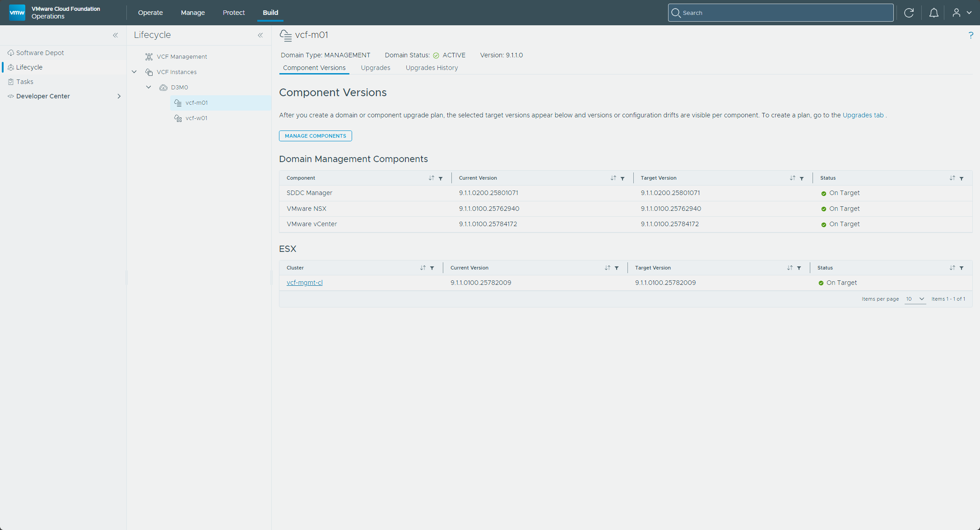Image resolution: width=980 pixels, height=530 pixels.
Task: Filter the ESX Target Version column
Action: pyautogui.click(x=799, y=268)
